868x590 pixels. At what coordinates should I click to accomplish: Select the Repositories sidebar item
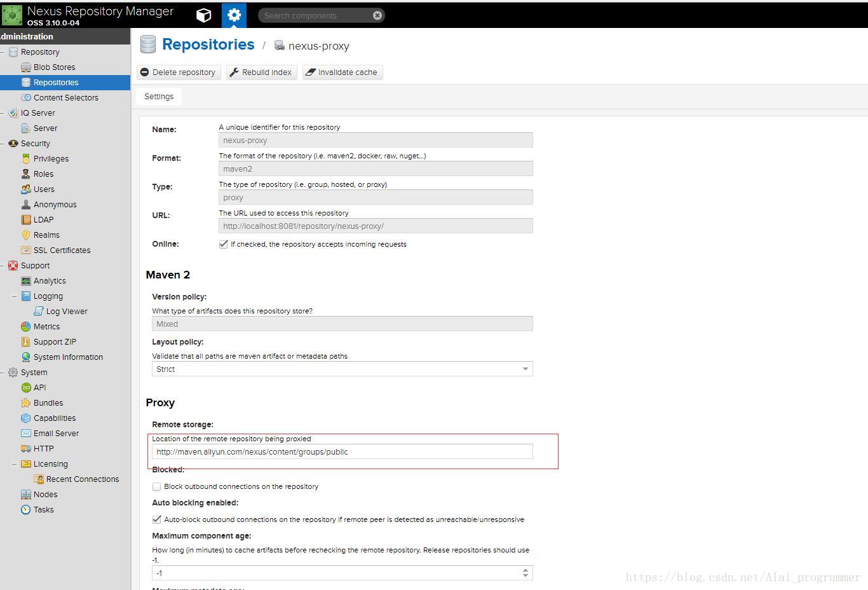coord(65,82)
